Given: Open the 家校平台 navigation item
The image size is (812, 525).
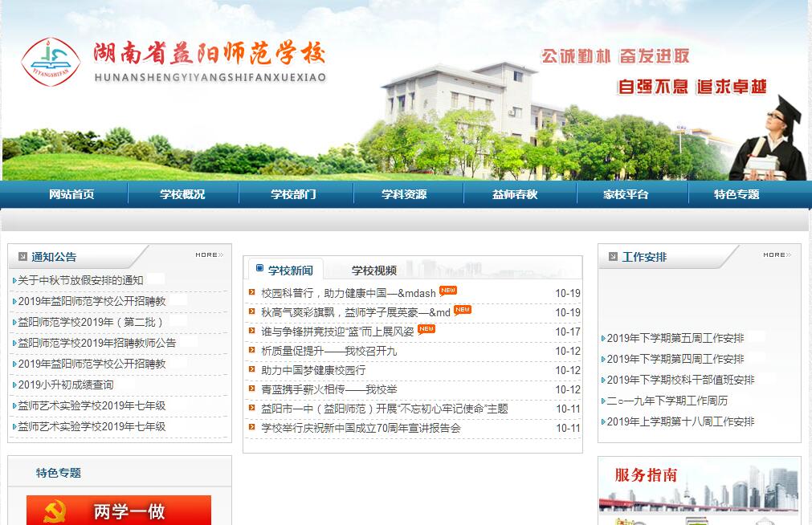Looking at the screenshot, I should click(x=626, y=194).
